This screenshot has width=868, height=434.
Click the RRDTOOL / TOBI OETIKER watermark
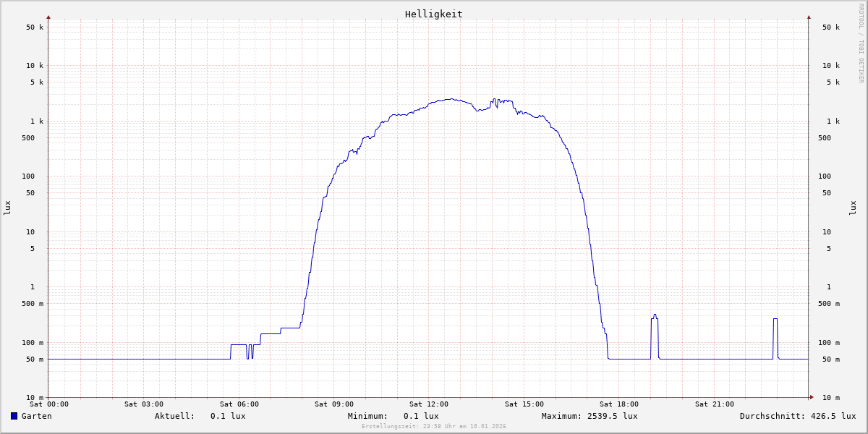[x=861, y=43]
